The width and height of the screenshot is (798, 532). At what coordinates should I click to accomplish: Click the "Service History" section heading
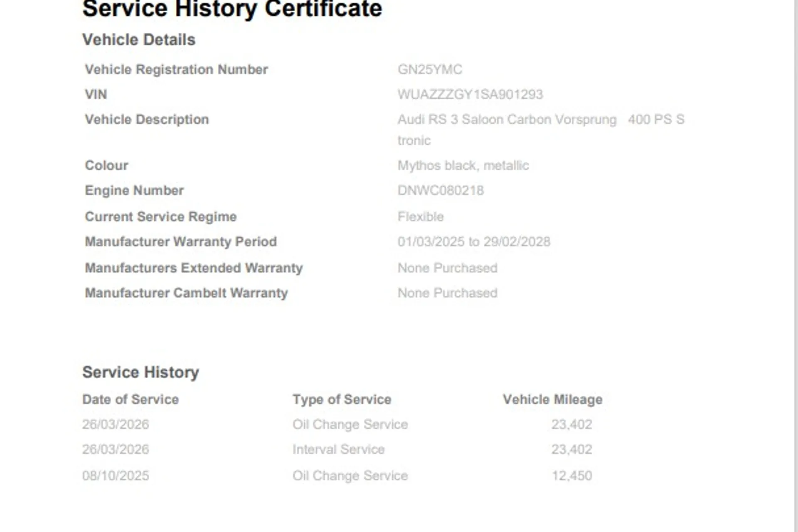pos(140,372)
